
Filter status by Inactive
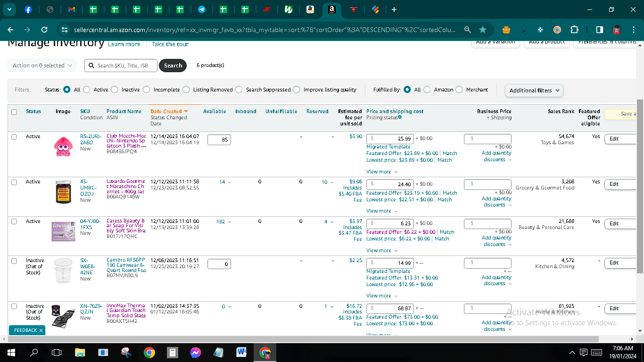pyautogui.click(x=115, y=90)
